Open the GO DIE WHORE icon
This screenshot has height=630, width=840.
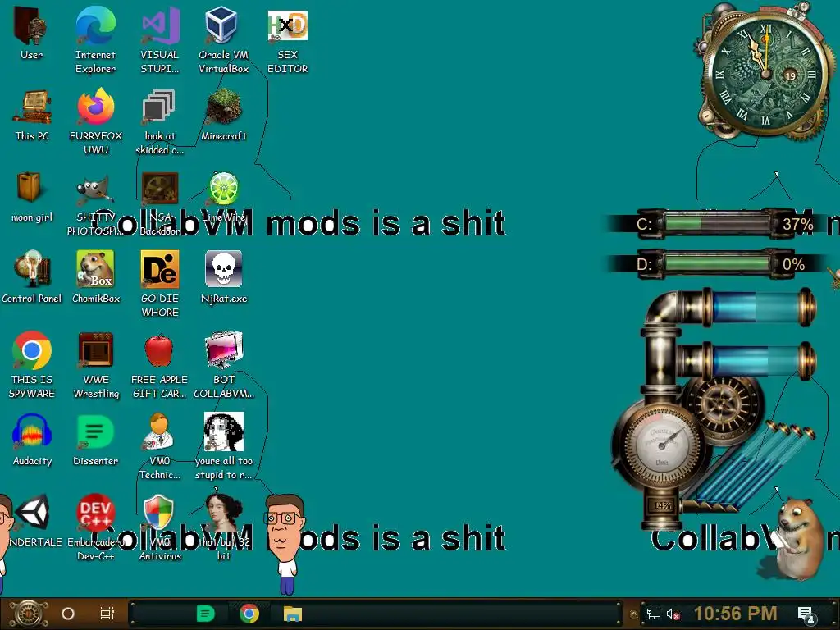(160, 269)
